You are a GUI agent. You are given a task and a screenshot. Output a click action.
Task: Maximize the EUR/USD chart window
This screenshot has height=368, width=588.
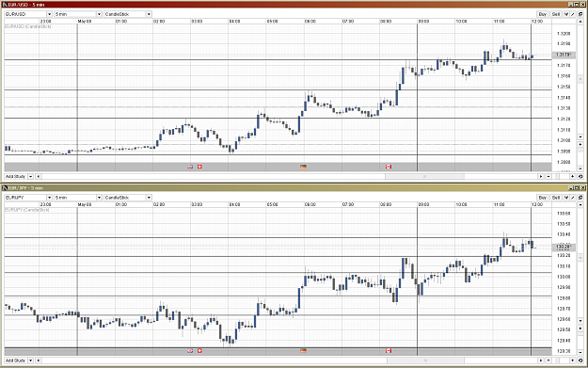click(577, 5)
